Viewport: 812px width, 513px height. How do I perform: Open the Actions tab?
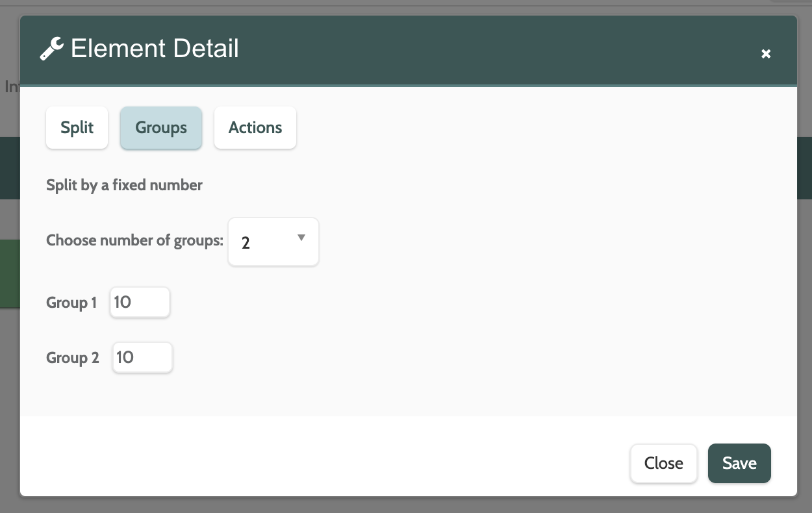(x=255, y=128)
